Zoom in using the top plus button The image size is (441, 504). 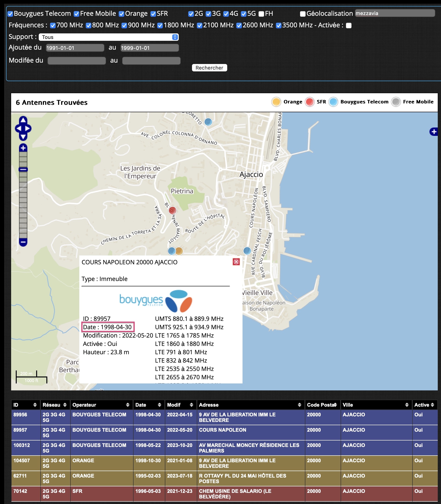coord(23,148)
